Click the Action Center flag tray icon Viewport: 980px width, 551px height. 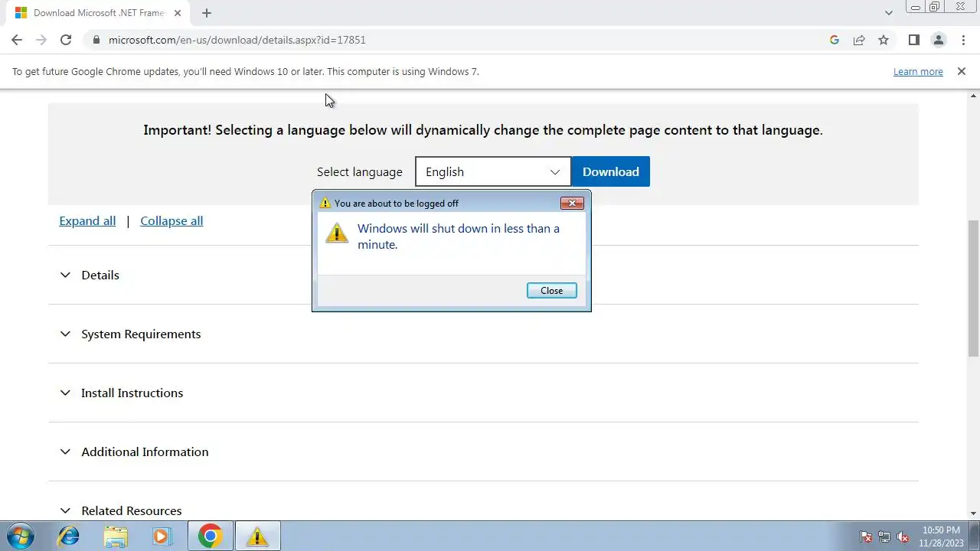pyautogui.click(x=866, y=536)
